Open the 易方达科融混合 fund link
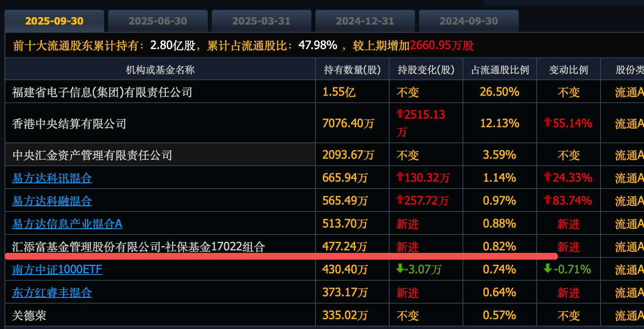 [52, 201]
